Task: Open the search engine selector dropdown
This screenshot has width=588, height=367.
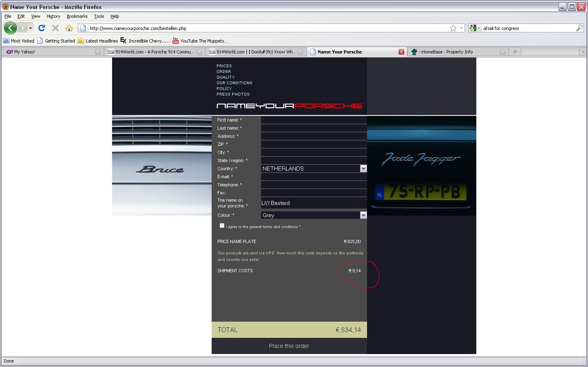Action: tap(474, 28)
